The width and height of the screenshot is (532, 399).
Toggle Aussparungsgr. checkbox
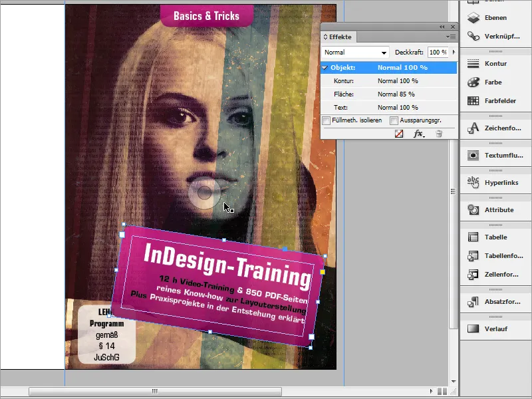coord(394,120)
